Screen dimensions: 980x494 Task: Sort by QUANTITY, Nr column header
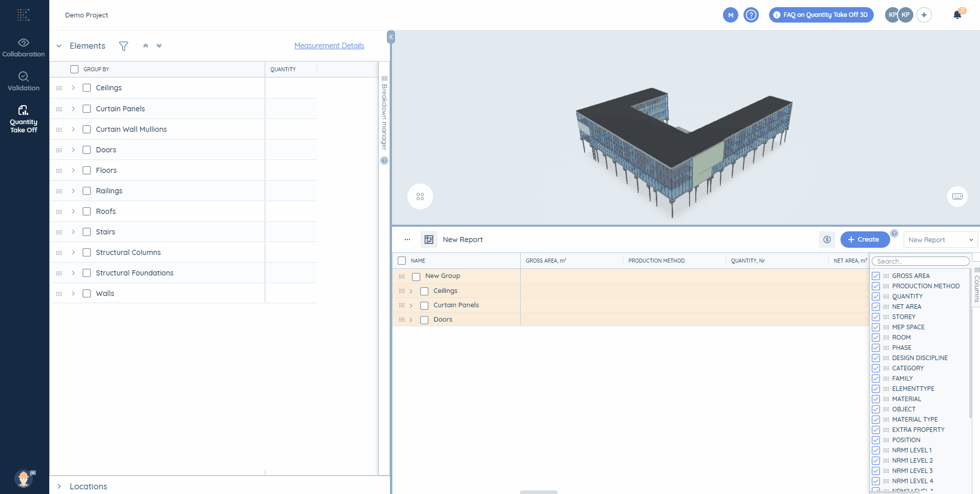point(748,261)
